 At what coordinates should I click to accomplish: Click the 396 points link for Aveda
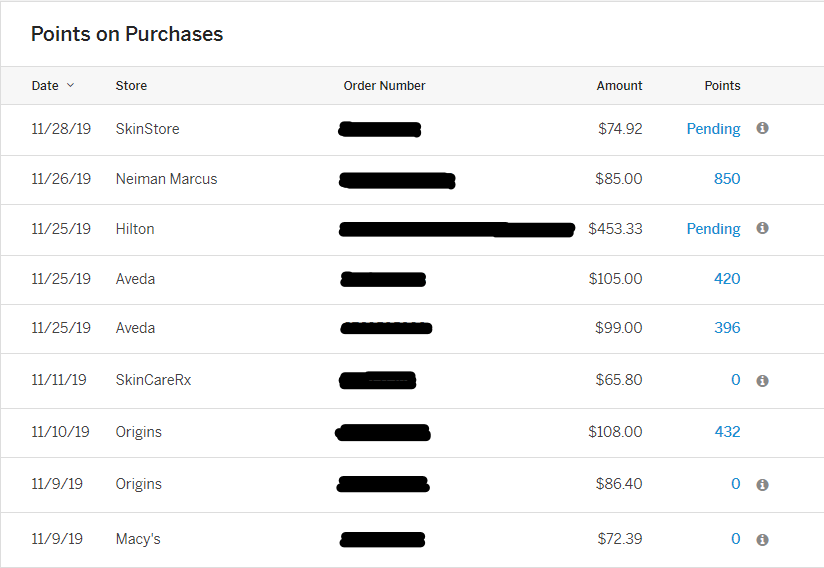(x=727, y=328)
